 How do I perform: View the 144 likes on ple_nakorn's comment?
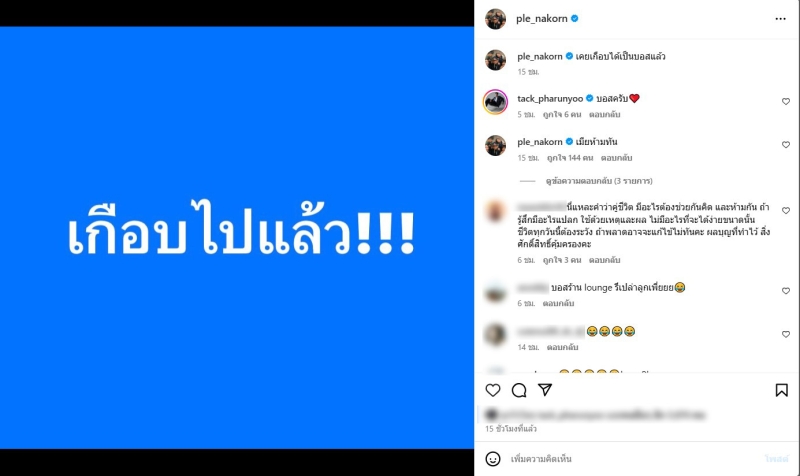click(x=570, y=158)
